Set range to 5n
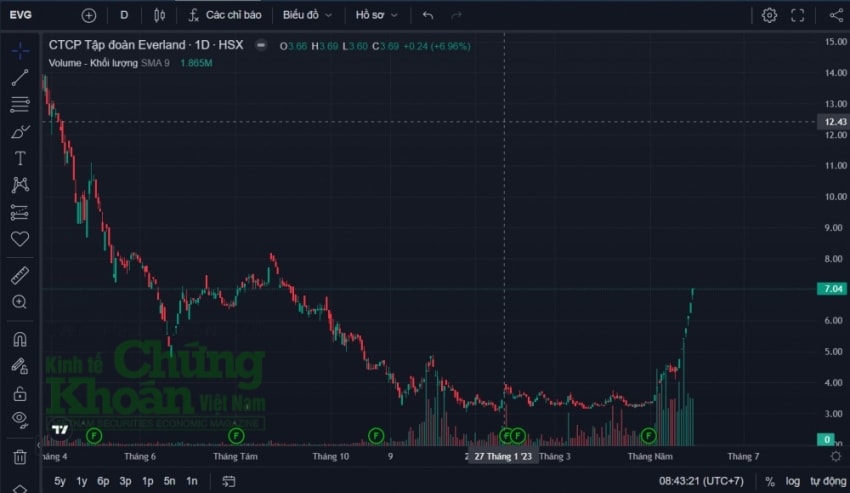 pos(170,481)
